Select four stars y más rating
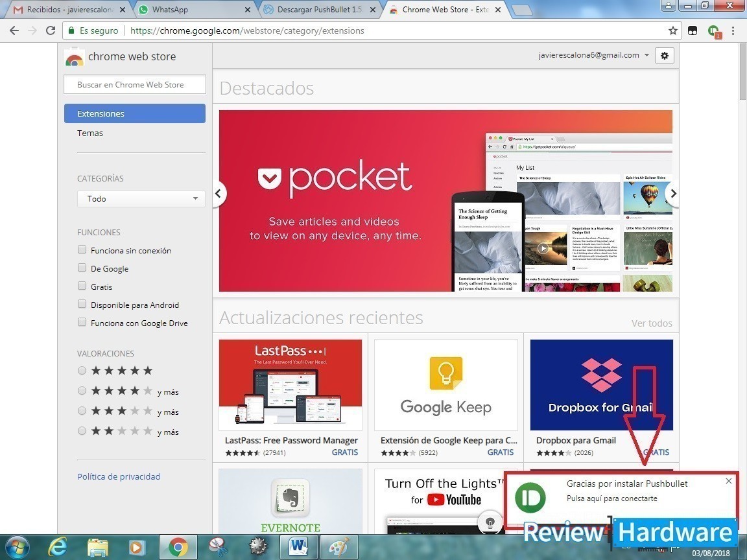The width and height of the screenshot is (747, 560). point(82,390)
